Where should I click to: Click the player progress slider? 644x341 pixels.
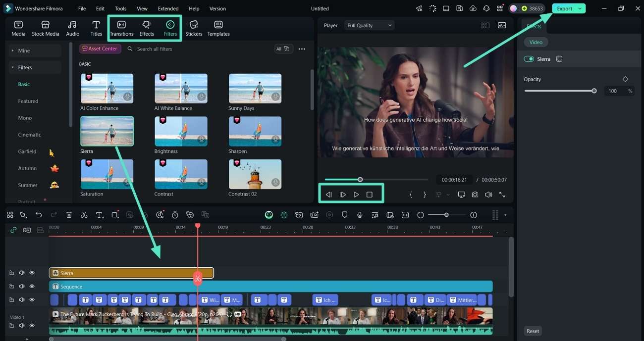(x=376, y=180)
